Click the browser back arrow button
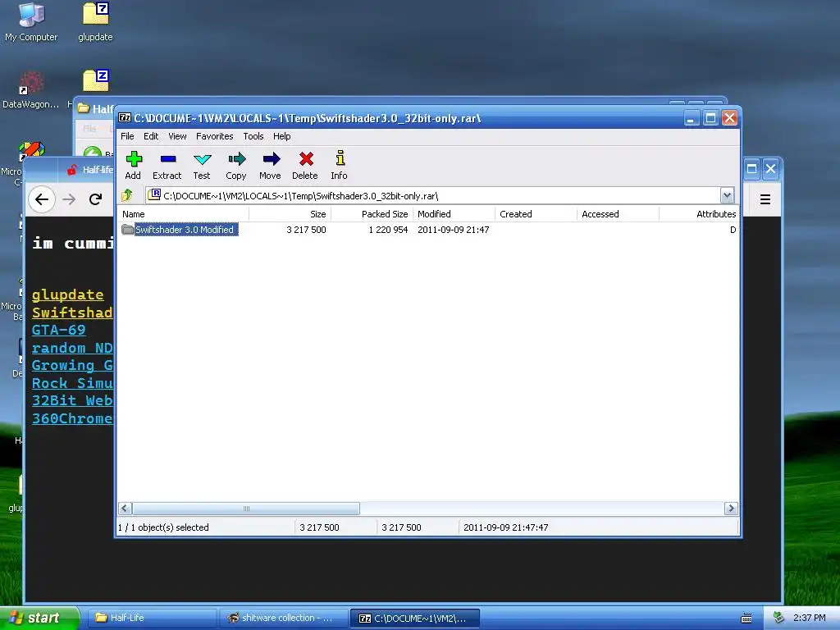Viewport: 840px width, 630px height. [42, 199]
